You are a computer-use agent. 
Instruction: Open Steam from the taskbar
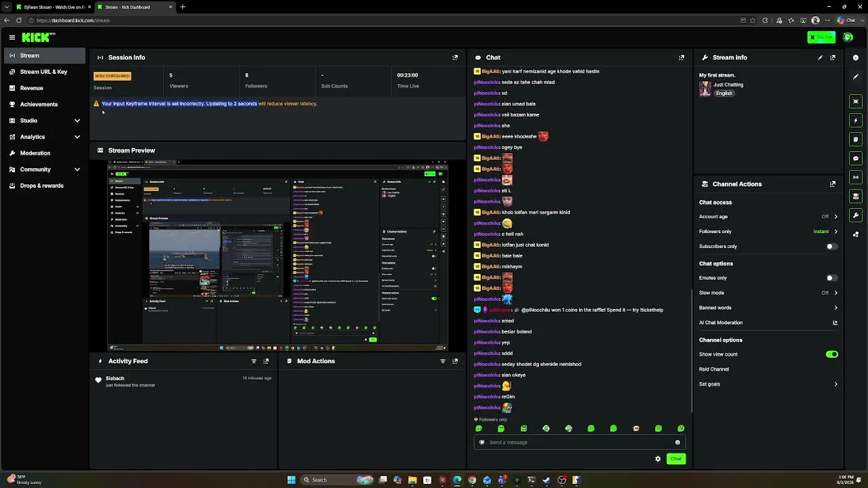547,480
